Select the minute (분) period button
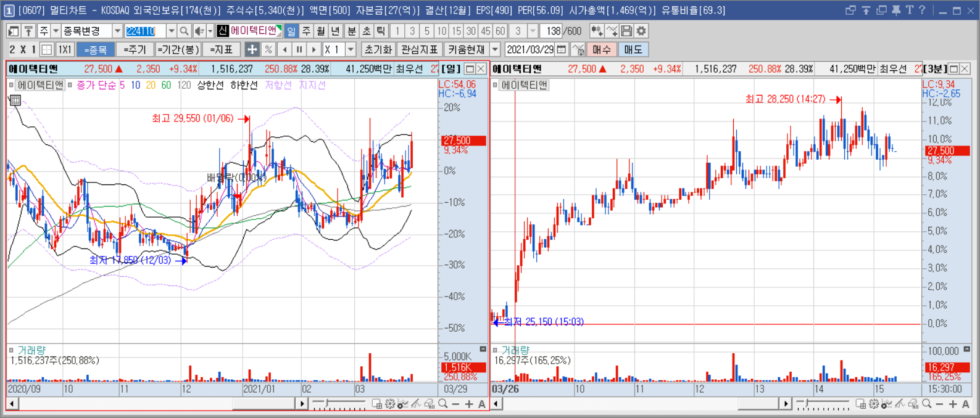Image resolution: width=980 pixels, height=418 pixels. point(352,31)
